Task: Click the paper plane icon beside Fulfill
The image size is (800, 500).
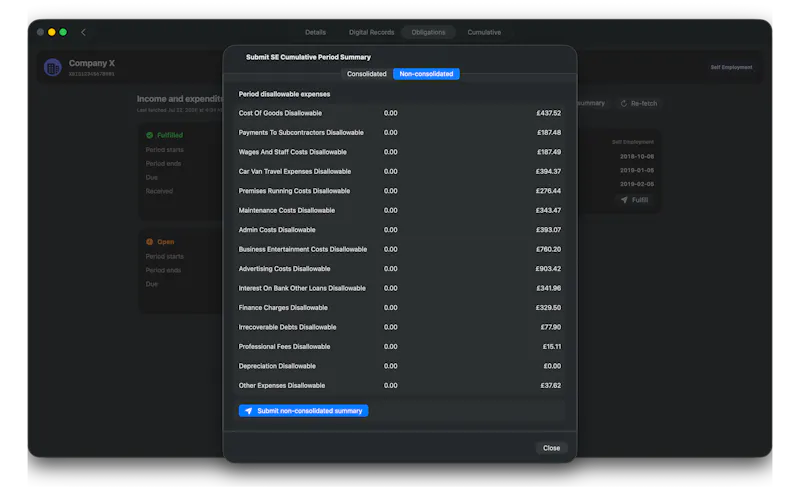Action: click(x=624, y=200)
